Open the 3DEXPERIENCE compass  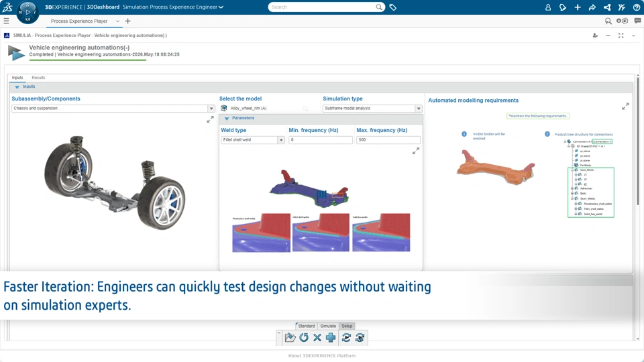28,12
